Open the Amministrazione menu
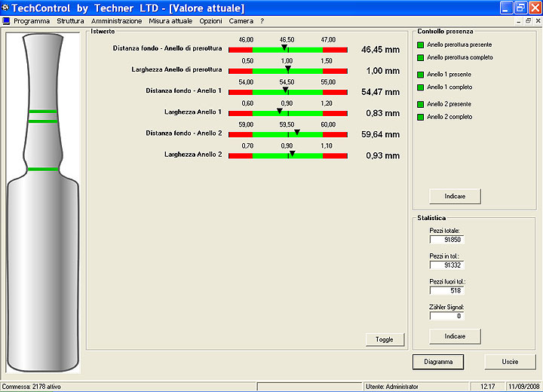The height and width of the screenshot is (392, 543). point(116,21)
